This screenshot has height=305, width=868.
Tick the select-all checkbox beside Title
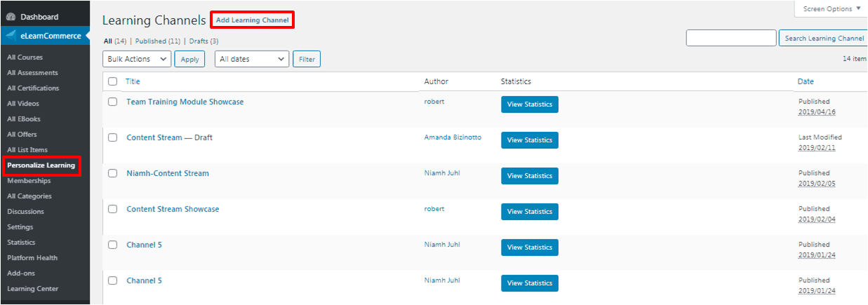point(112,82)
